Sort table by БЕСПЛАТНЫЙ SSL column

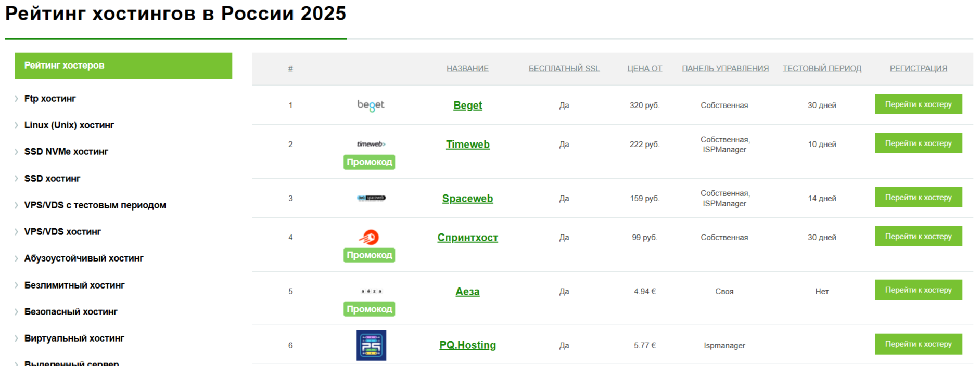(564, 68)
